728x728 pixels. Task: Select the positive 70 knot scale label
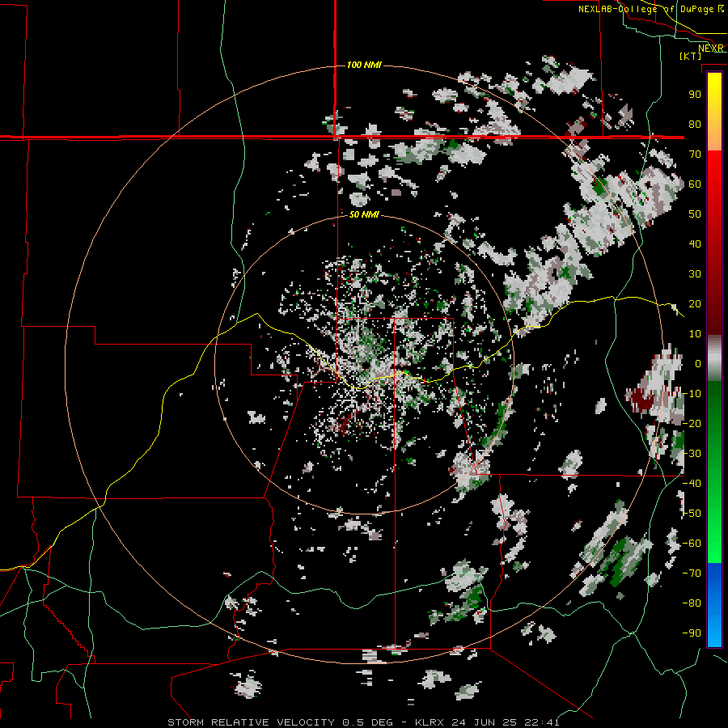point(695,154)
